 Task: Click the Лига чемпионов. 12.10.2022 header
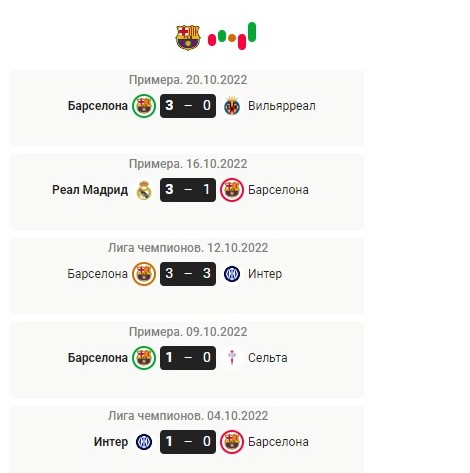tap(188, 248)
